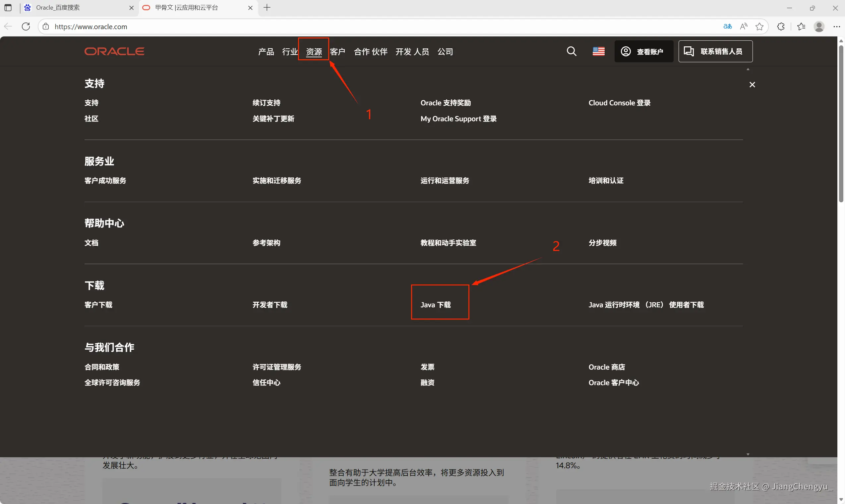Close the resources mega menu panel

pos(752,84)
